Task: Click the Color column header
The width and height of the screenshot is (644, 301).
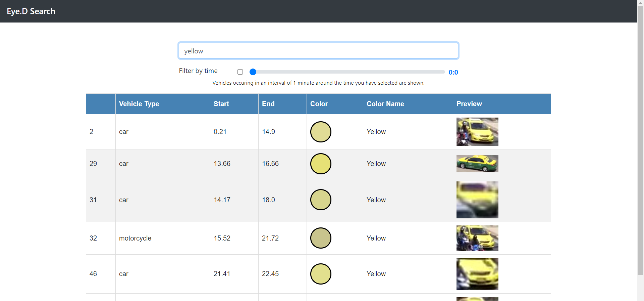Action: [335, 104]
